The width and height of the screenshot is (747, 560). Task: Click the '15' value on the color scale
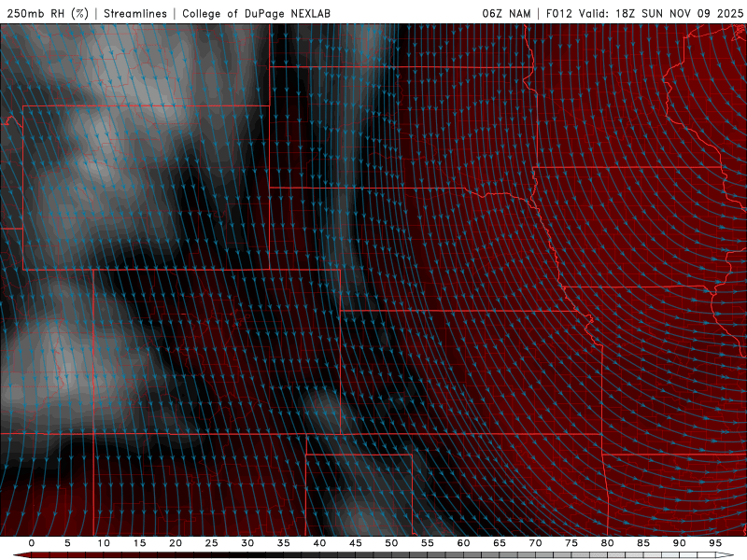[x=139, y=543]
